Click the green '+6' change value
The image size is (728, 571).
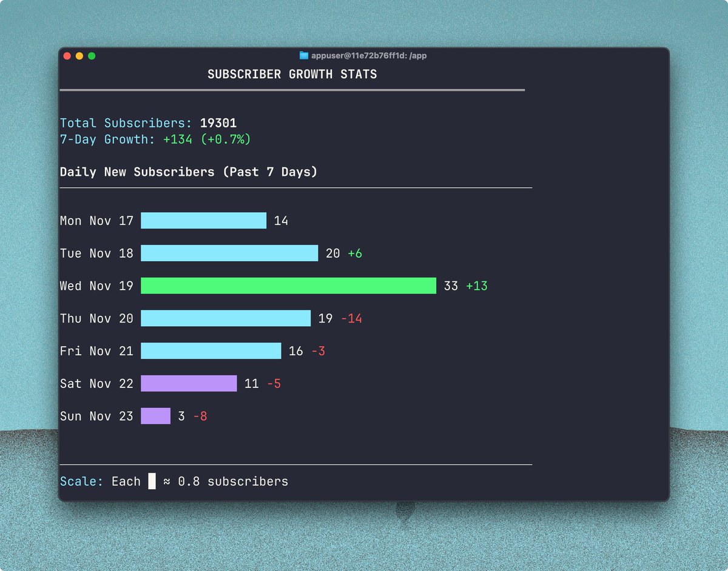355,253
